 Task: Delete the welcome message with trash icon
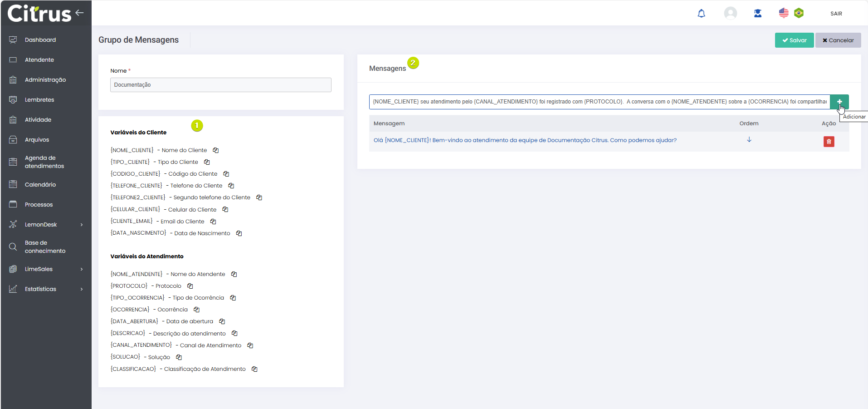(x=829, y=142)
